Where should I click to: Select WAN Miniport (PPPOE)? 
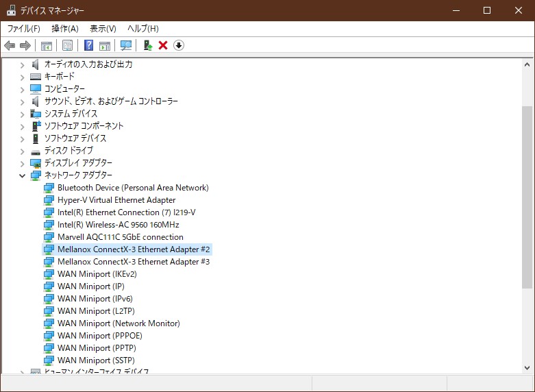[x=99, y=335]
